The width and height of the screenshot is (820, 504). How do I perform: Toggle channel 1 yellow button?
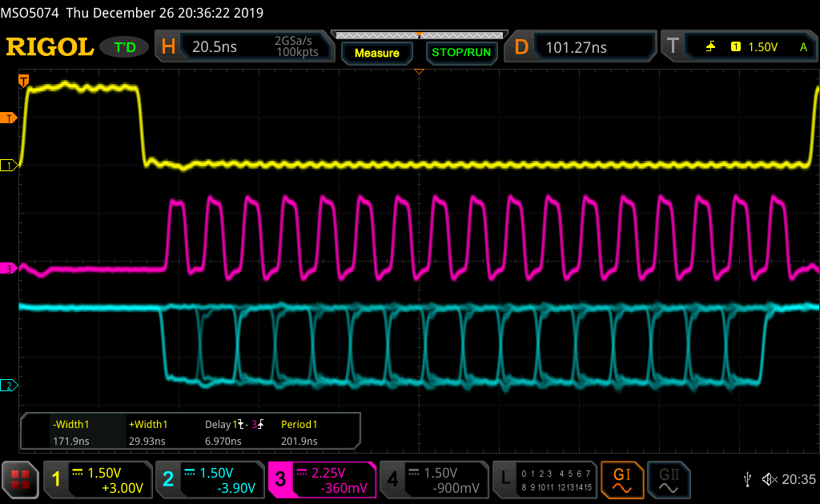[x=97, y=479]
